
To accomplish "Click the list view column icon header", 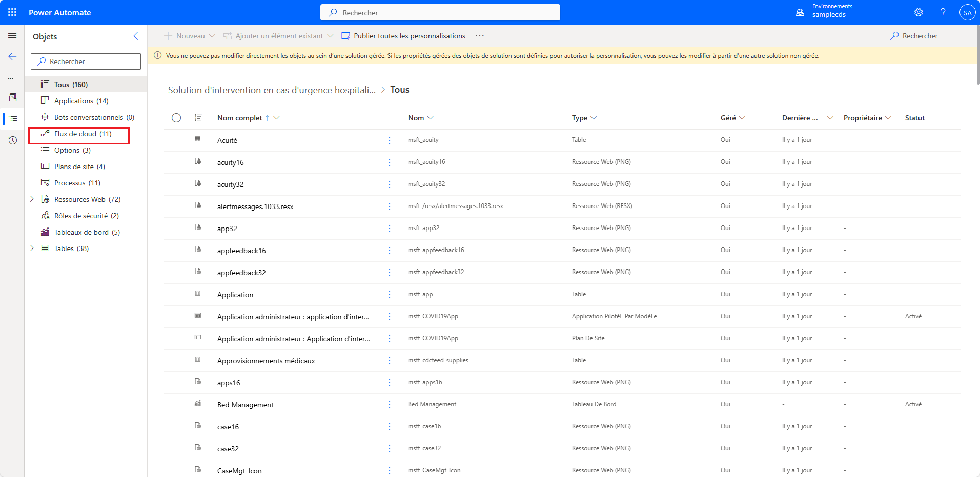I will [198, 118].
